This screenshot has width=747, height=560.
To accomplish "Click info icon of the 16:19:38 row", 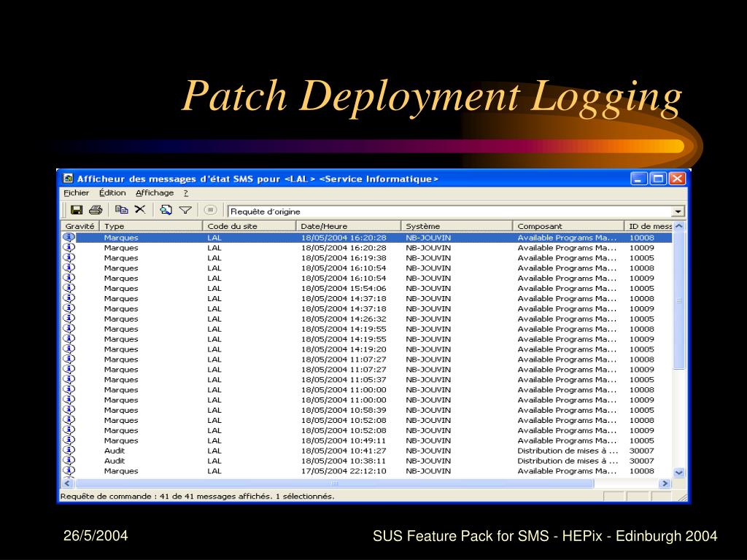I will click(x=69, y=257).
